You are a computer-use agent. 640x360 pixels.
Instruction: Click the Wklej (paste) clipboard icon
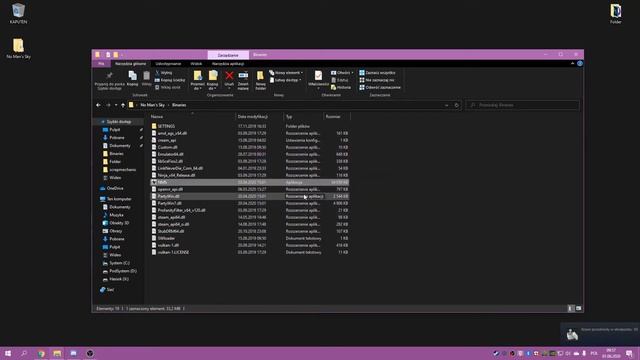[x=146, y=78]
